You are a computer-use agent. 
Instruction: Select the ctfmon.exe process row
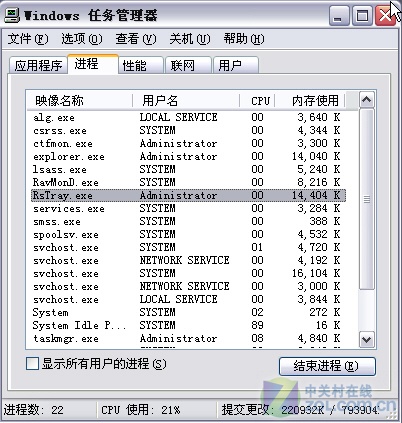click(x=188, y=143)
